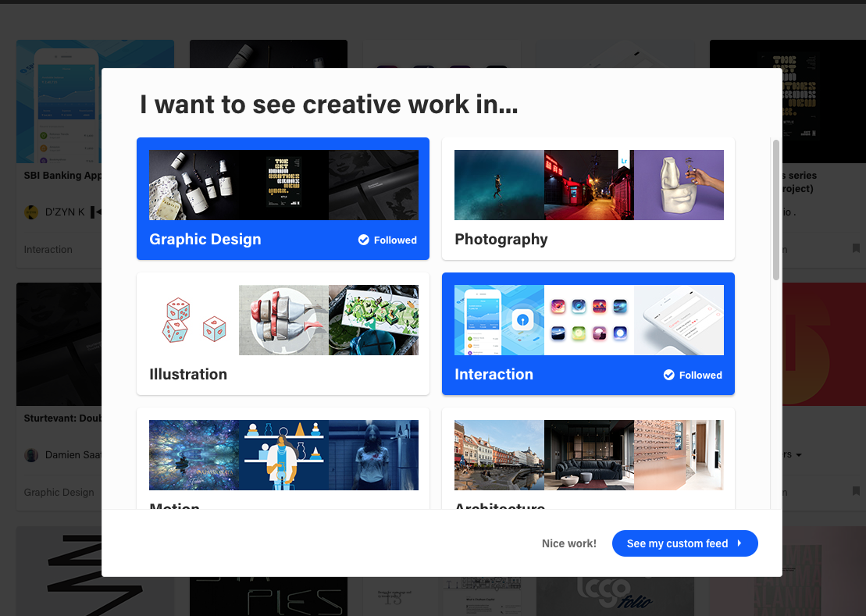The width and height of the screenshot is (866, 616).
Task: Click Damien's avatar in the background page
Action: 31,455
